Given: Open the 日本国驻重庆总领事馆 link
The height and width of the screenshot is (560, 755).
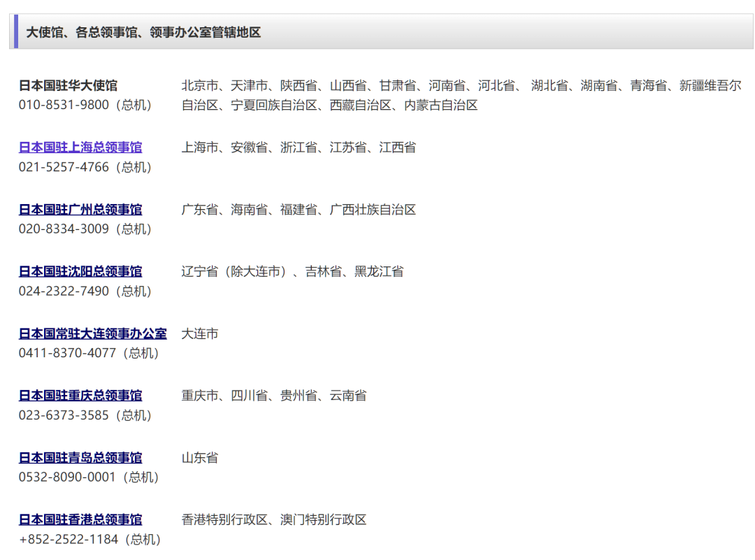Looking at the screenshot, I should click(80, 396).
